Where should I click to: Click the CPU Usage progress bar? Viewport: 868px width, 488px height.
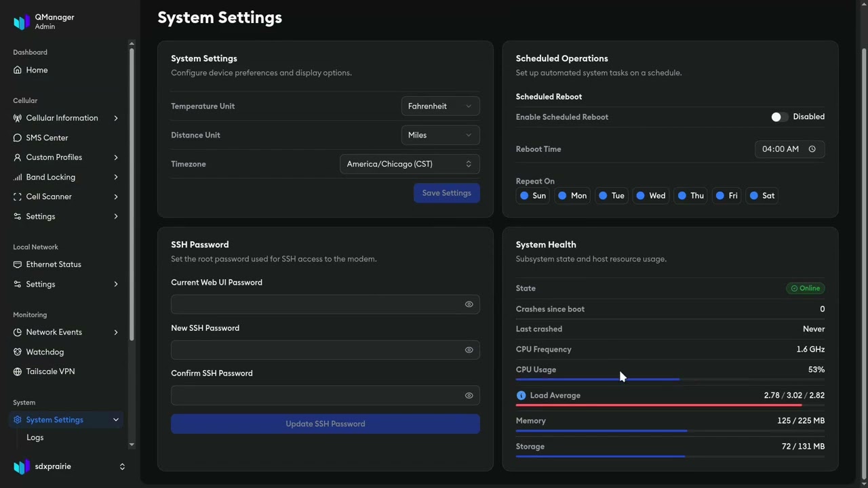(x=670, y=380)
